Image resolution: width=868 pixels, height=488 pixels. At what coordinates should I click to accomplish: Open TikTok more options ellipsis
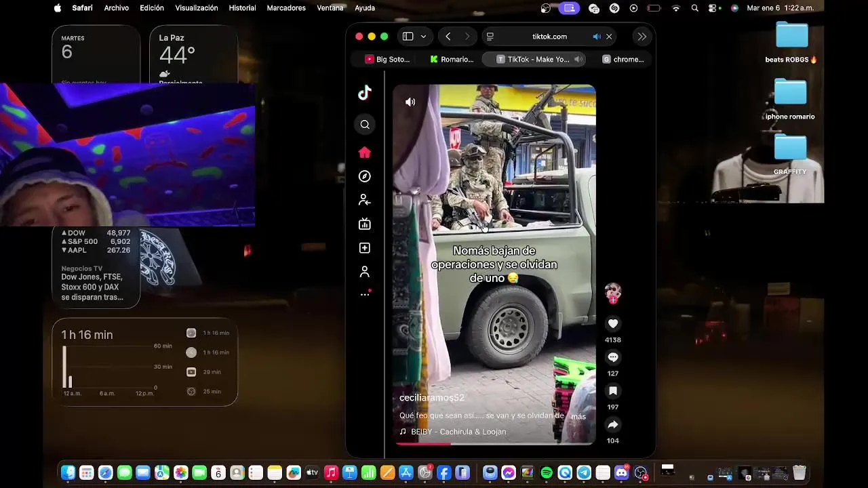(365, 294)
